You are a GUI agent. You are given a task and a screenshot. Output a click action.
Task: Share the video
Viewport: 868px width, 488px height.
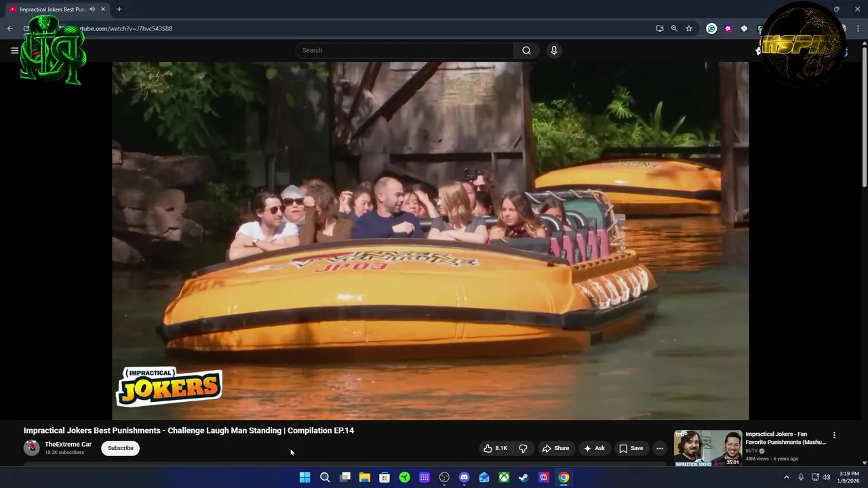click(555, 448)
